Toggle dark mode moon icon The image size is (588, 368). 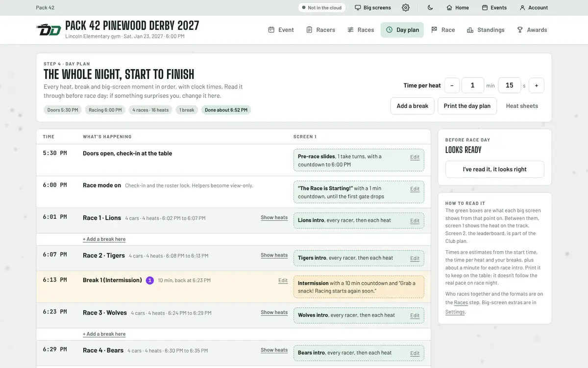click(430, 8)
